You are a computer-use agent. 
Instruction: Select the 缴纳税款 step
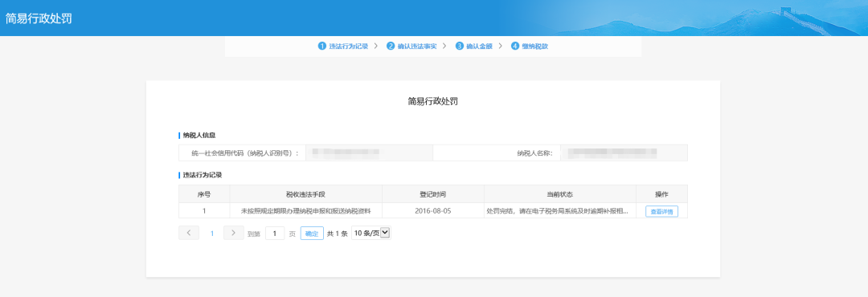coord(534,47)
